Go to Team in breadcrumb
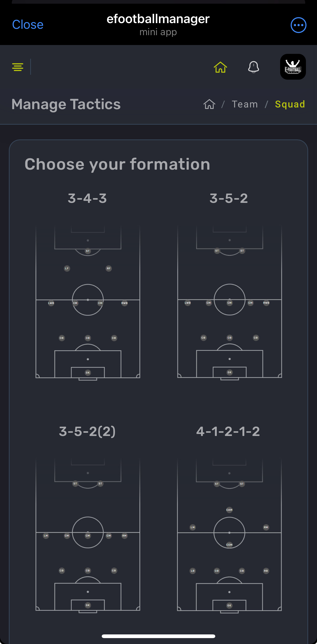This screenshot has width=317, height=644. [245, 104]
